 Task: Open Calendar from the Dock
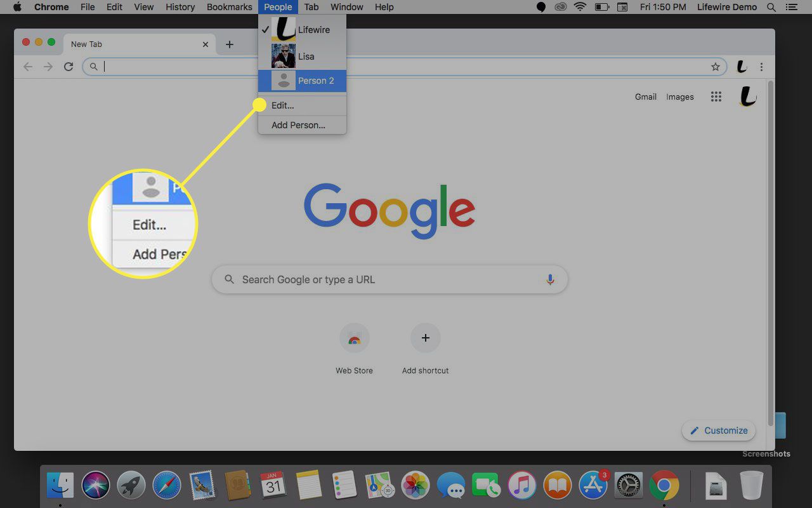click(273, 486)
